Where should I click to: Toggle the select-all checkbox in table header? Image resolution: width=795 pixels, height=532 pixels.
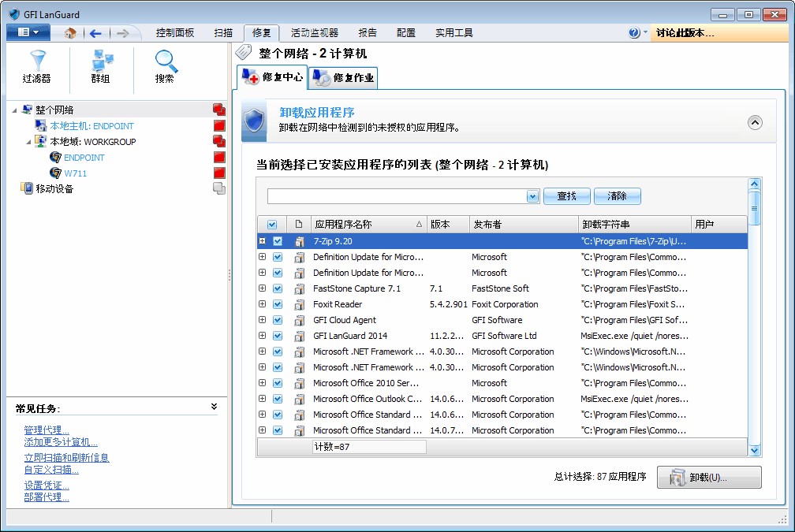click(x=272, y=225)
